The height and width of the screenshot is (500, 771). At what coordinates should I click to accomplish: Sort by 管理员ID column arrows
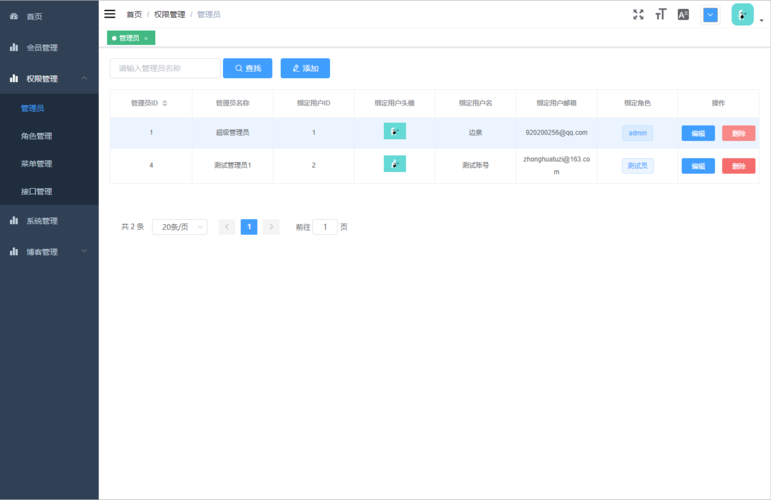pyautogui.click(x=165, y=103)
